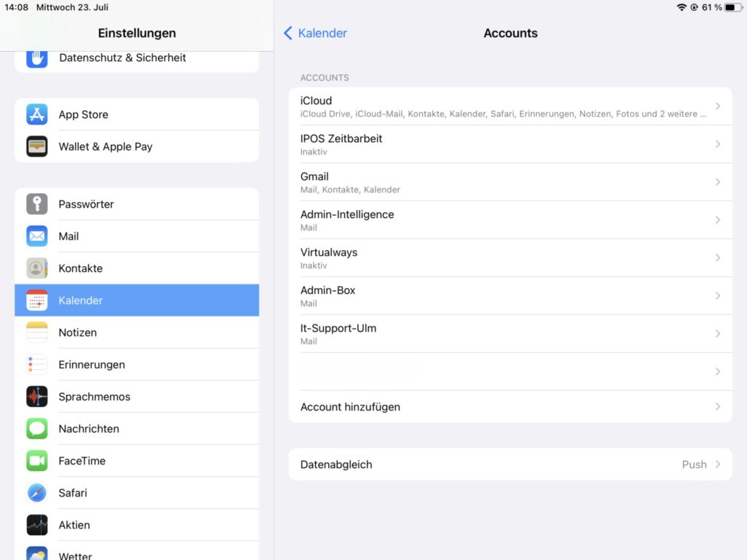Tap the Passwörter key icon
The width and height of the screenshot is (747, 560).
[x=36, y=204]
